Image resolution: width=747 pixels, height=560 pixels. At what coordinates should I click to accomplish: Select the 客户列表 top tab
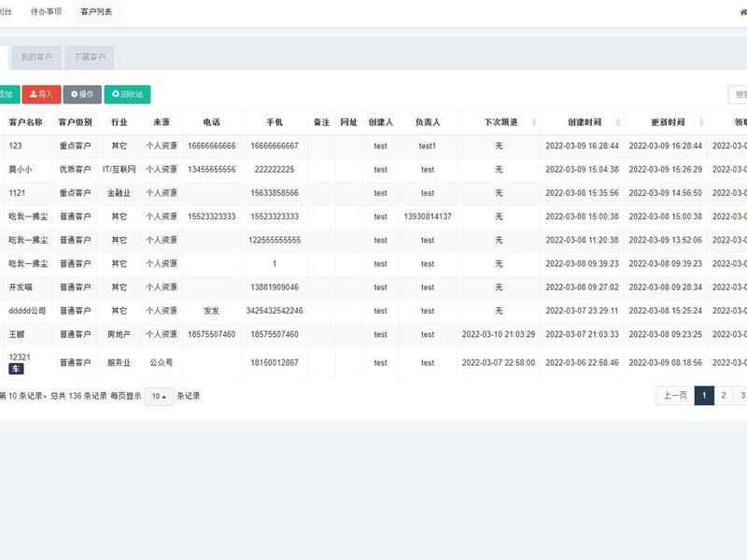[96, 12]
